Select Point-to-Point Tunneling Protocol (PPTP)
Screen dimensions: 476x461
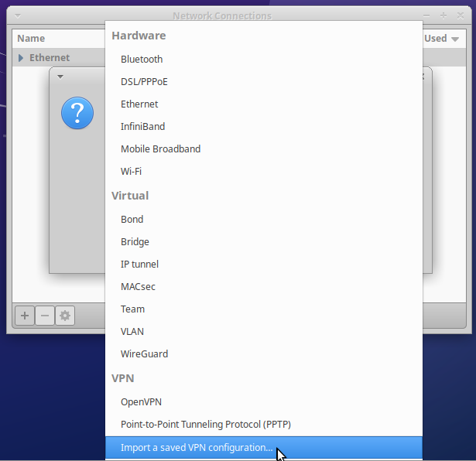(205, 425)
